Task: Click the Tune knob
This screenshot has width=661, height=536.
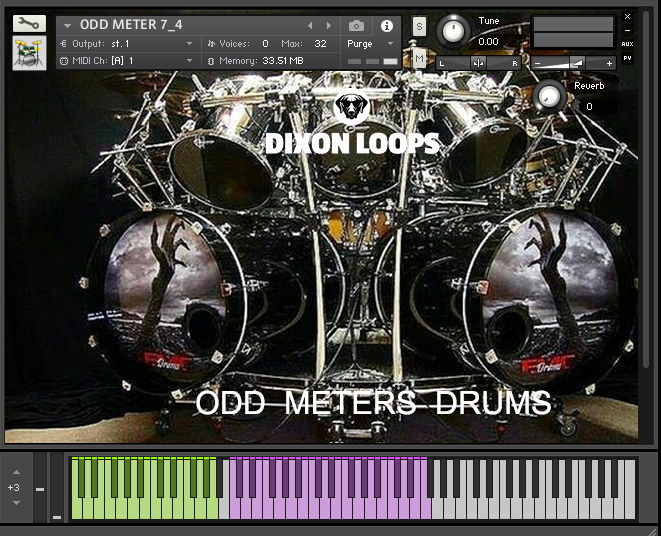Action: [454, 30]
